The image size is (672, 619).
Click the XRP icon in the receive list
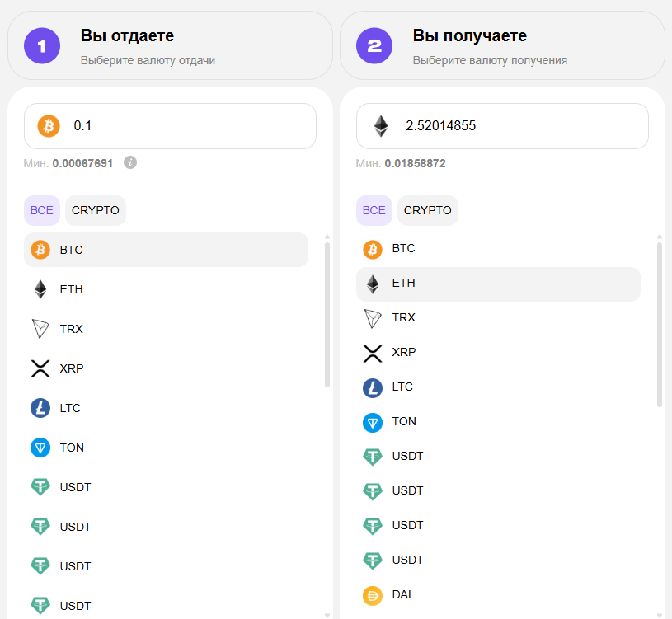click(x=373, y=354)
